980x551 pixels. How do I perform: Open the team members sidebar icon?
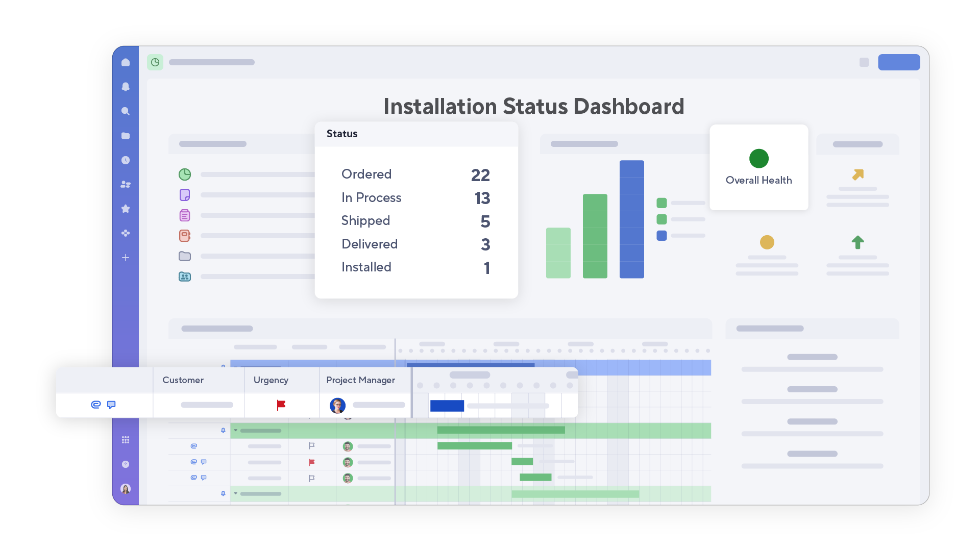click(126, 184)
